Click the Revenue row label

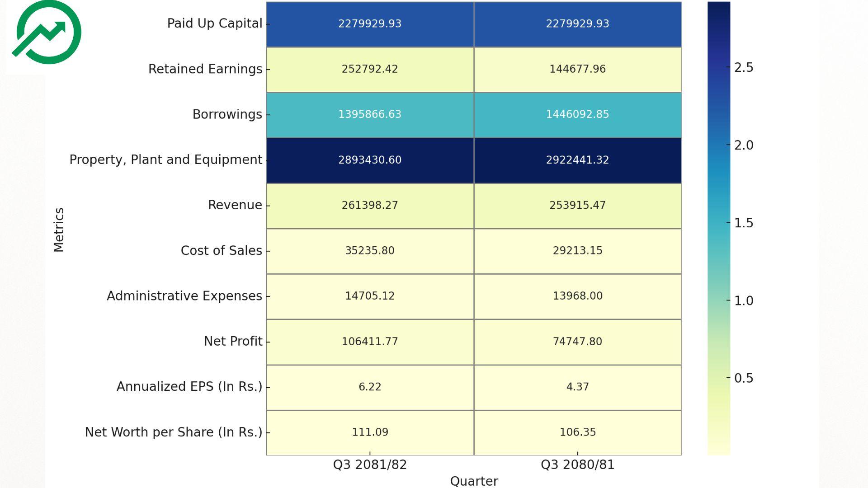pyautogui.click(x=235, y=205)
